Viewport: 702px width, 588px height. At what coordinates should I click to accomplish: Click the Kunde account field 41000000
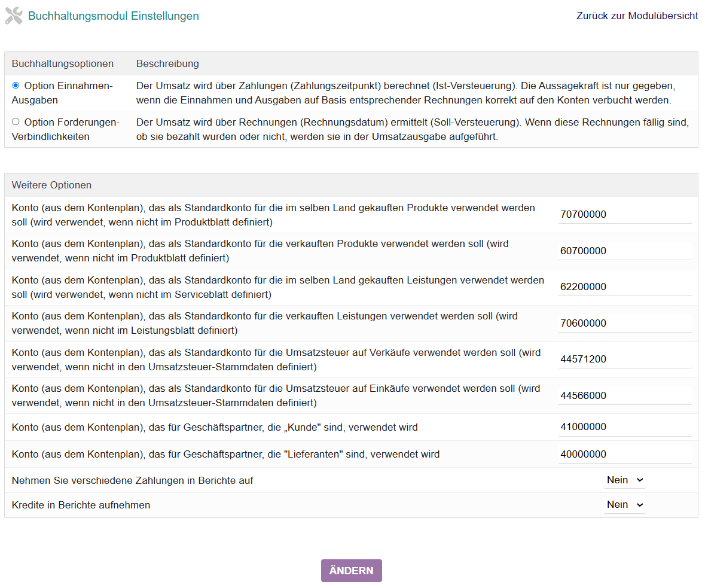624,427
